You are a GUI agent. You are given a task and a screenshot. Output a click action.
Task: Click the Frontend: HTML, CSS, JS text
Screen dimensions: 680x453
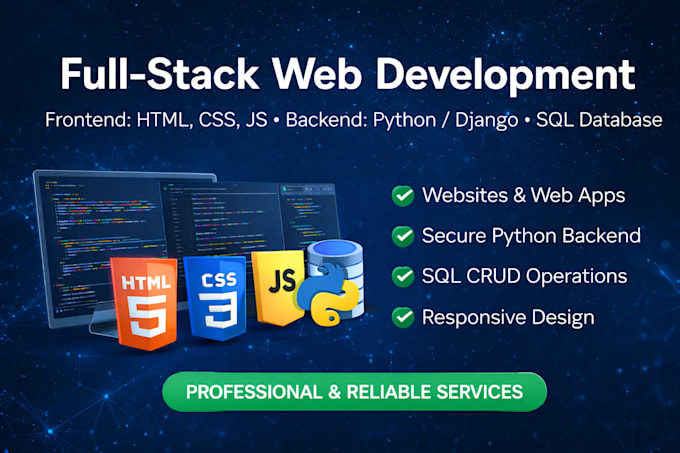[x=156, y=120]
